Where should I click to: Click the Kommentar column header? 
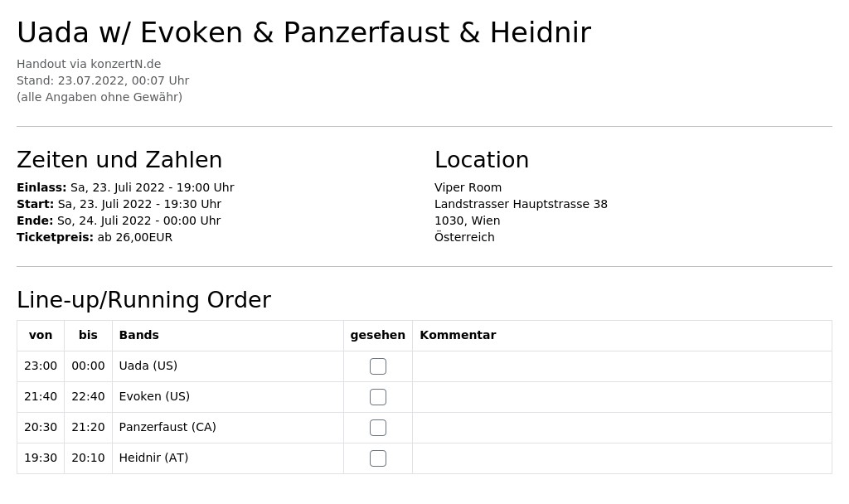[458, 335]
